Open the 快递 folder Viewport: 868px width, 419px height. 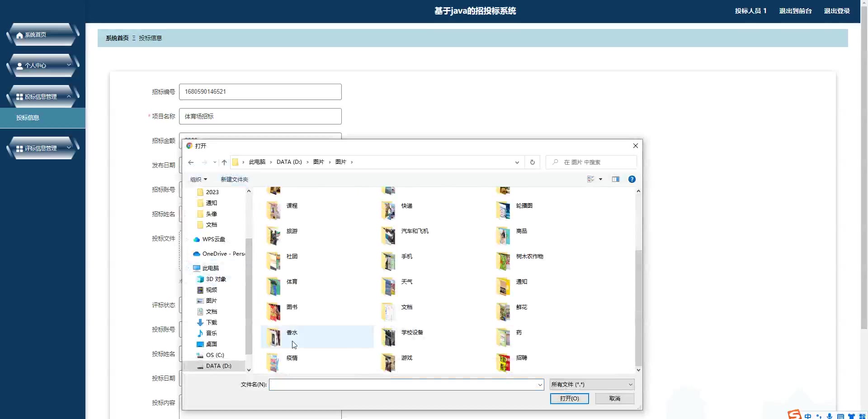click(x=388, y=210)
